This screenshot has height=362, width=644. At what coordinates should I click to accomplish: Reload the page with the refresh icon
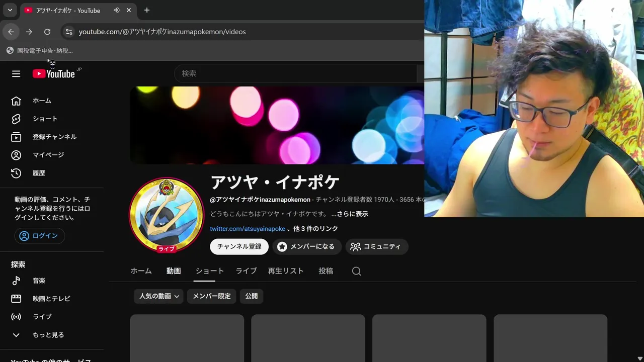click(47, 32)
